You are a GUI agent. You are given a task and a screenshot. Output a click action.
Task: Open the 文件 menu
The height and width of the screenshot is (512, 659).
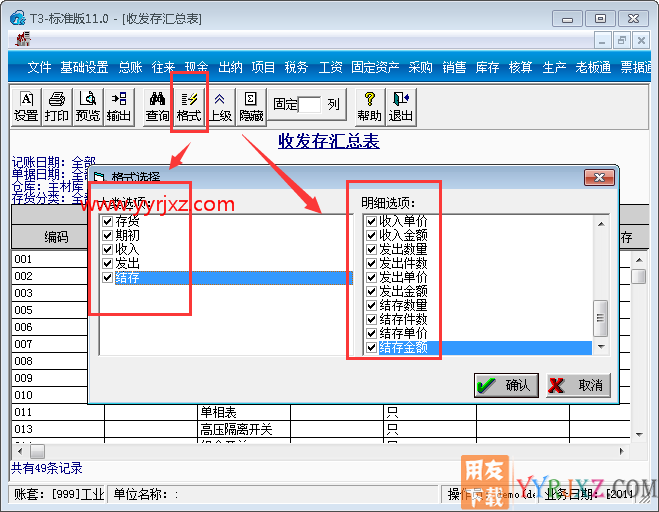(39, 67)
